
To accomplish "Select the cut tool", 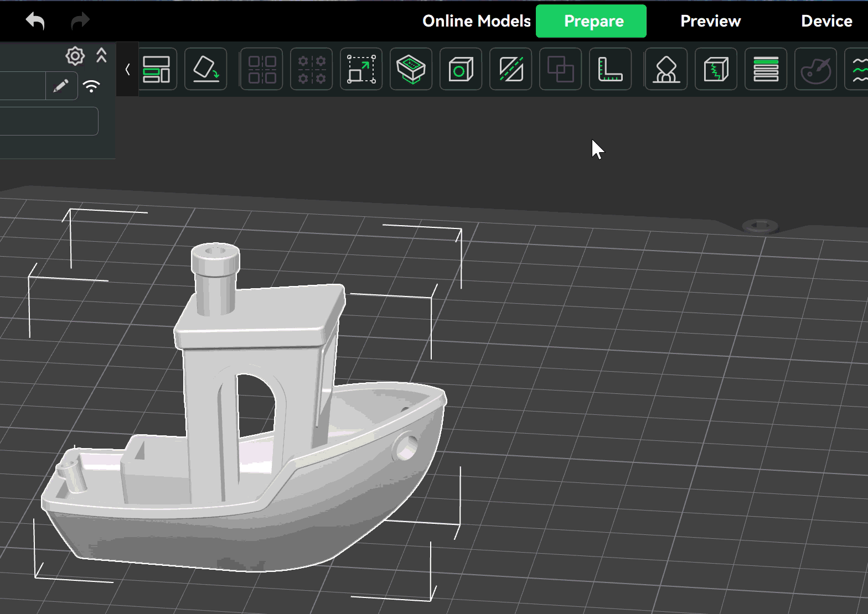I will tap(511, 69).
